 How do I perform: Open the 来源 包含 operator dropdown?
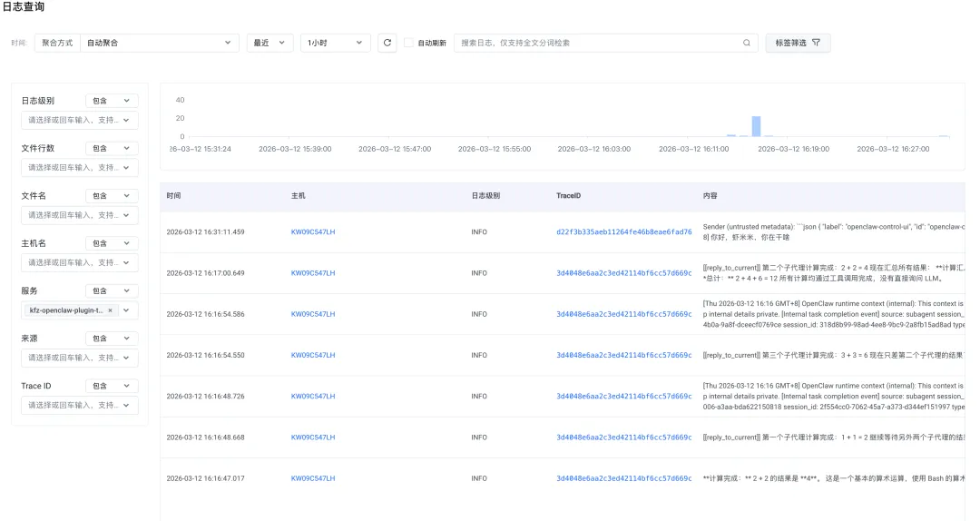pyautogui.click(x=112, y=339)
